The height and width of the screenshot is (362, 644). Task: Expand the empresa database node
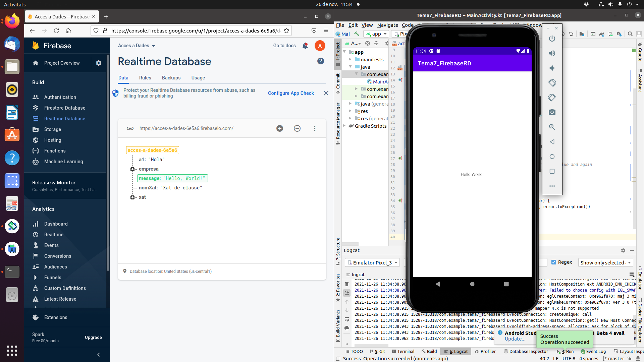[x=132, y=169]
